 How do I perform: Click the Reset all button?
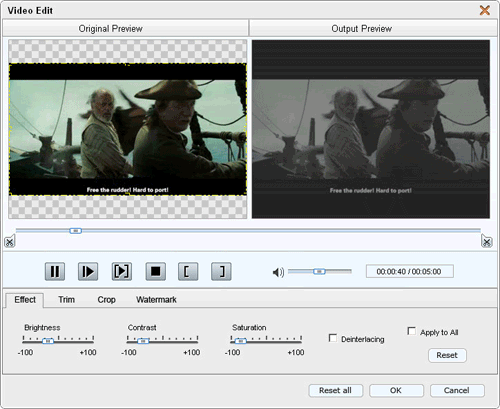click(x=335, y=390)
